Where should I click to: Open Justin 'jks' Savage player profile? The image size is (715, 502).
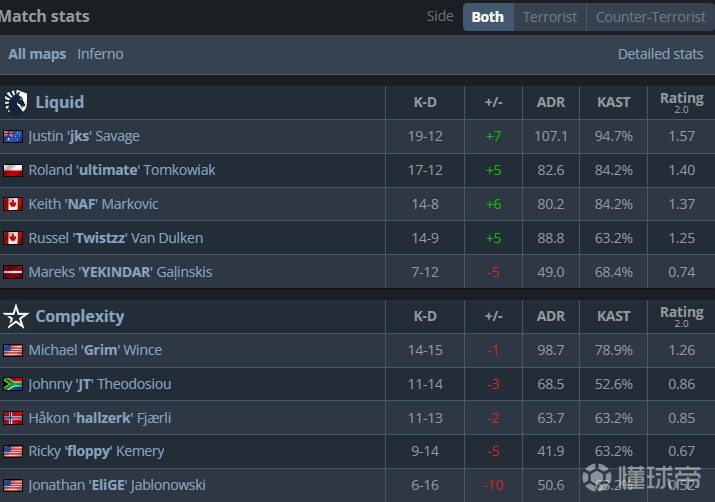[x=84, y=136]
